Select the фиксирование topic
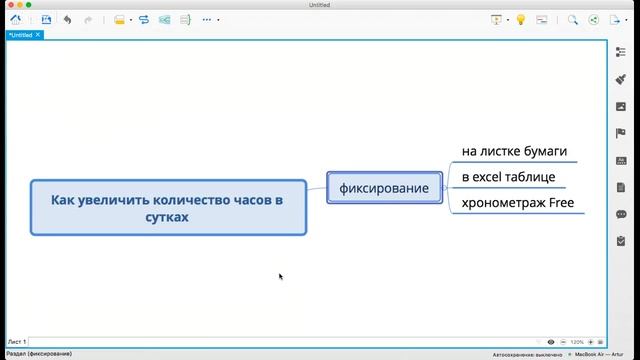 click(384, 188)
